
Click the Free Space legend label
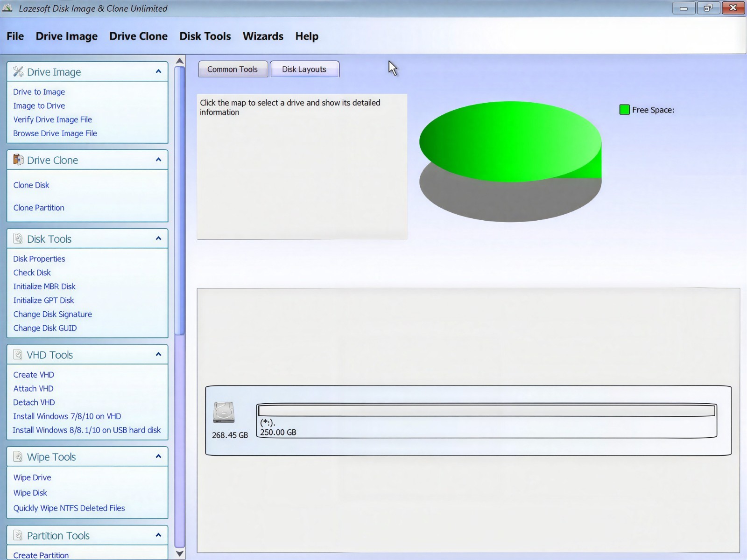pyautogui.click(x=653, y=110)
